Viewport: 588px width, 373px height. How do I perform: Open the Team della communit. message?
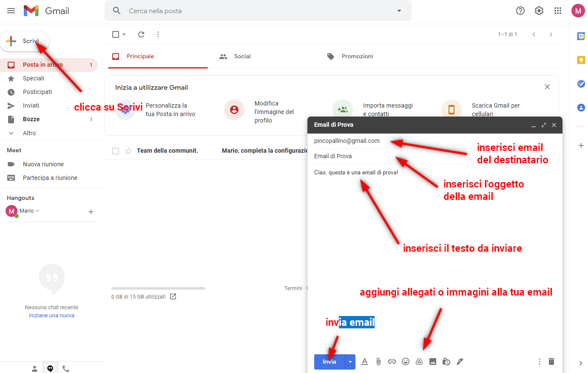pos(206,151)
